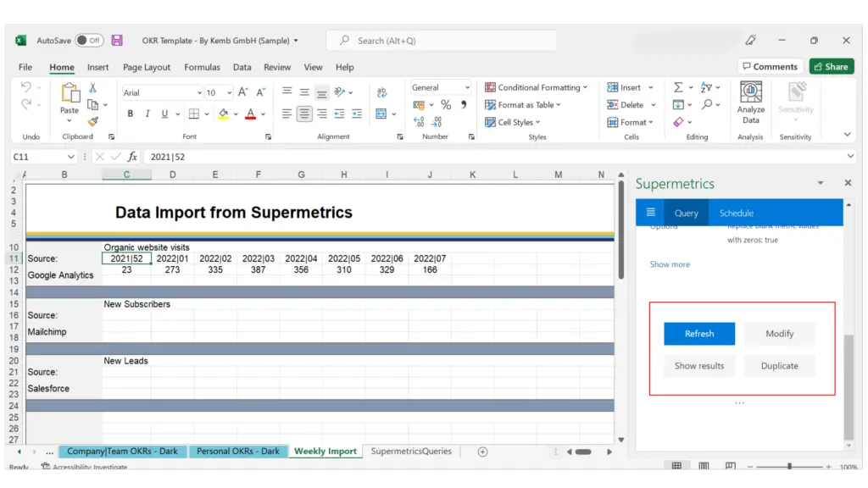The image size is (868, 488).
Task: Click the Search box in title bar
Action: pyautogui.click(x=441, y=41)
